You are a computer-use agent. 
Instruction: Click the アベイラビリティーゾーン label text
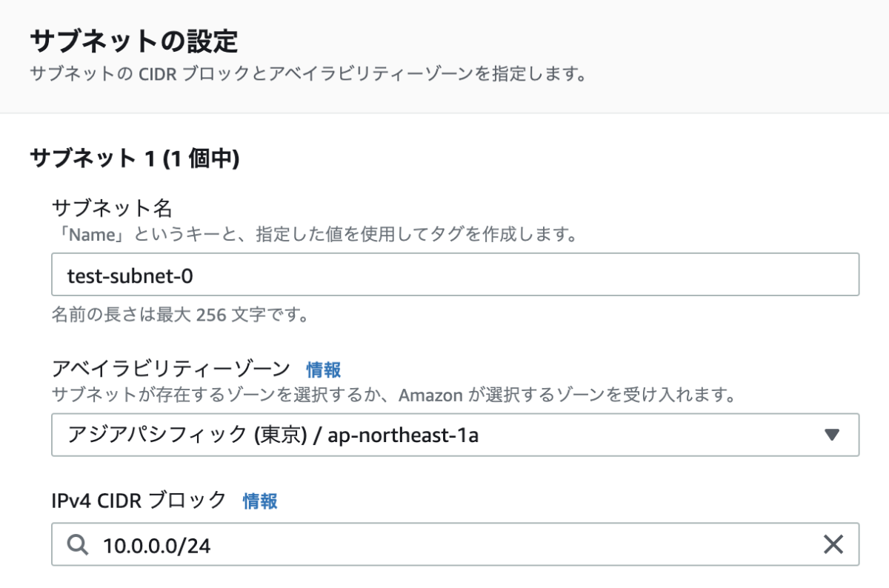[170, 368]
